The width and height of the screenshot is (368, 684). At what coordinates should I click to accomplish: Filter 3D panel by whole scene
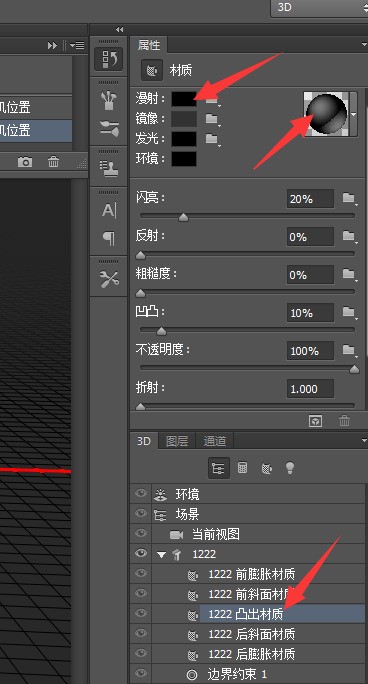(x=218, y=469)
